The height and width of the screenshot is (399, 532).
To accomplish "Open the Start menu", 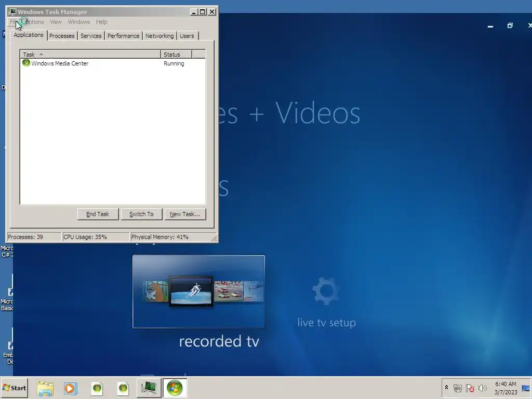I will (14, 388).
